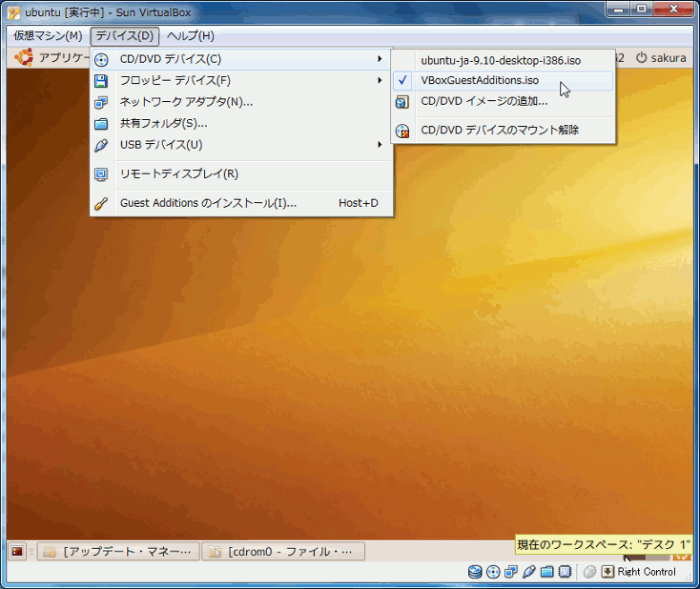Click the network adapter status bar icon
Image resolution: width=700 pixels, height=589 pixels.
click(511, 572)
